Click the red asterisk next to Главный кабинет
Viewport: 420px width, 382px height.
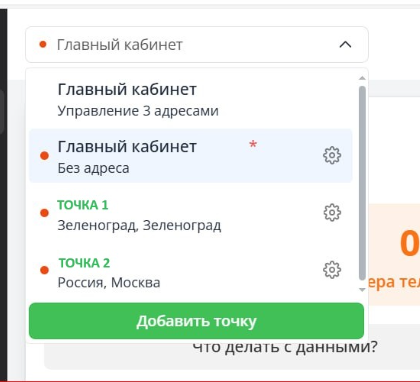253,145
